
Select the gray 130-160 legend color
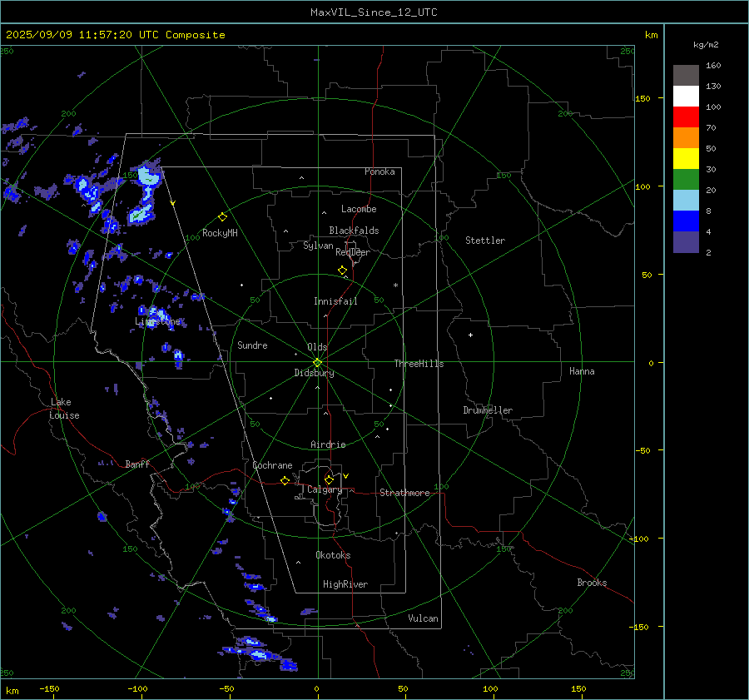[x=686, y=76]
